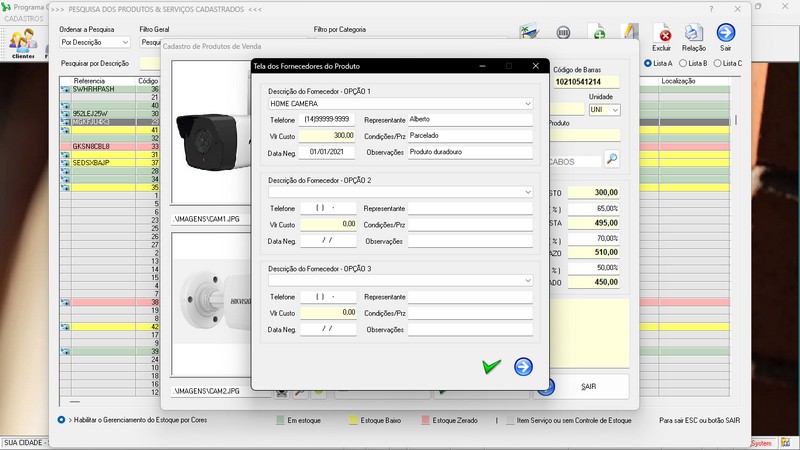Open the CADASTROS menu
Screen dimensions: 800x450
(23, 19)
